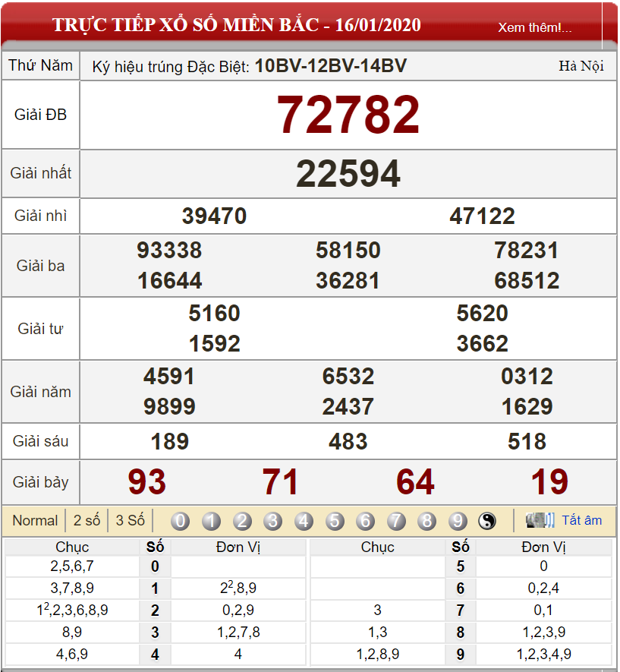Image resolution: width=620 pixels, height=672 pixels.
Task: Select digit filter ball 7
Action: point(396,521)
